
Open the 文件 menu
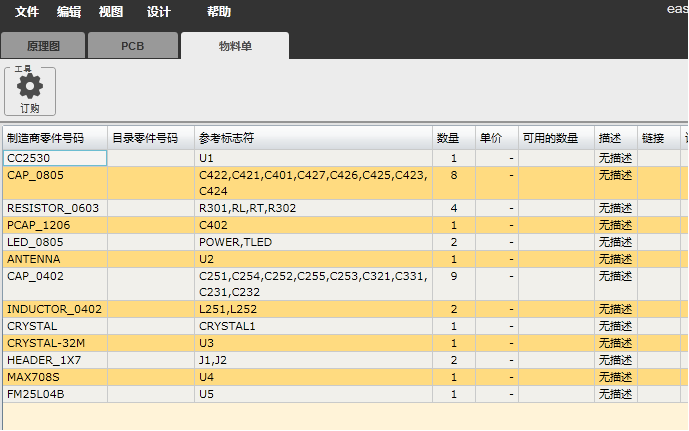[x=27, y=11]
